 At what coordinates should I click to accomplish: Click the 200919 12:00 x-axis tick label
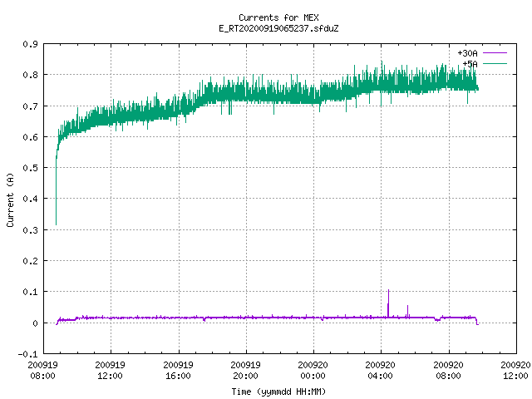(x=110, y=370)
